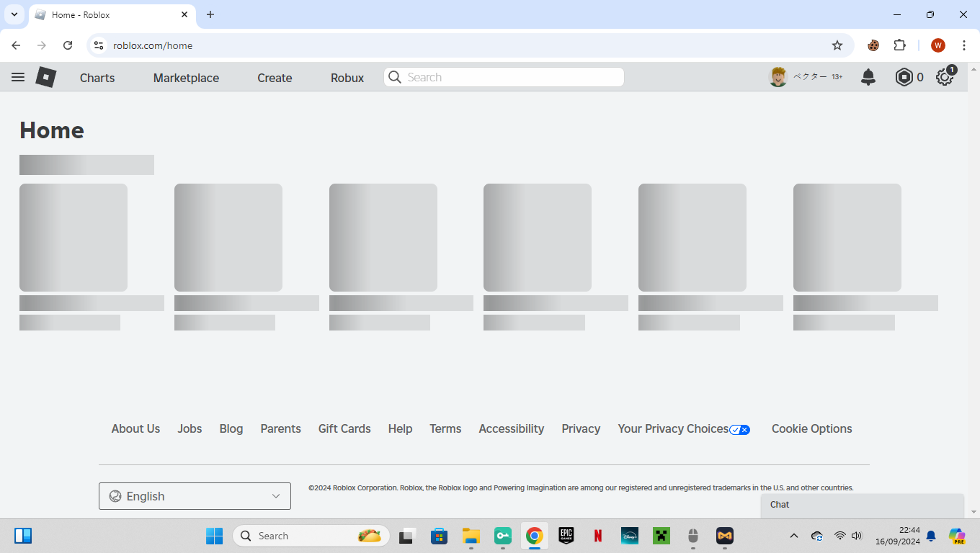Open Wi-Fi network settings in tray
Viewport: 980px width, 553px height.
click(x=839, y=536)
